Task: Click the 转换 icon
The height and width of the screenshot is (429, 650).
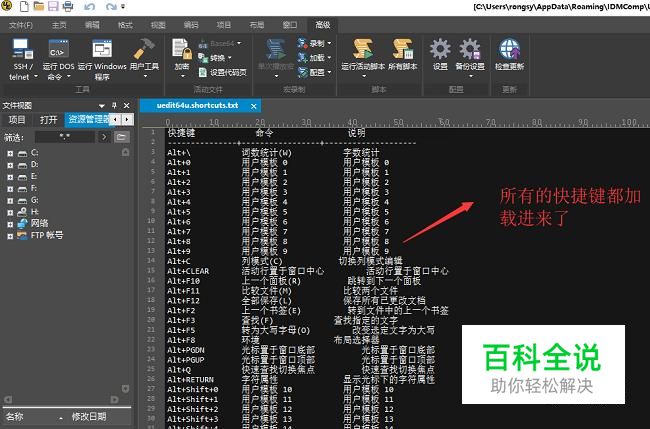Action: 203,58
